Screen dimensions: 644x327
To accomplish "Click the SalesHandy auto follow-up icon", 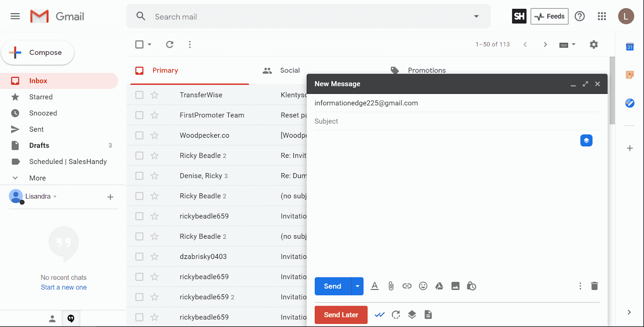I will 396,315.
